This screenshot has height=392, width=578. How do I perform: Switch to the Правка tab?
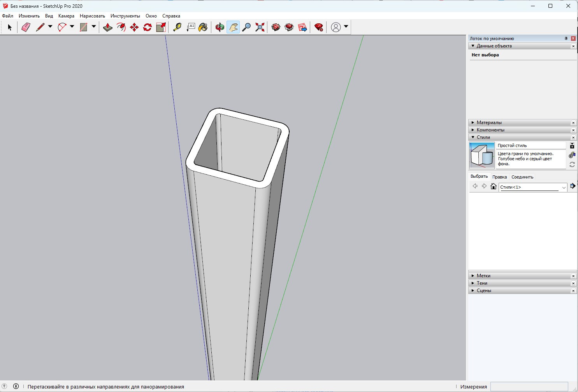499,177
